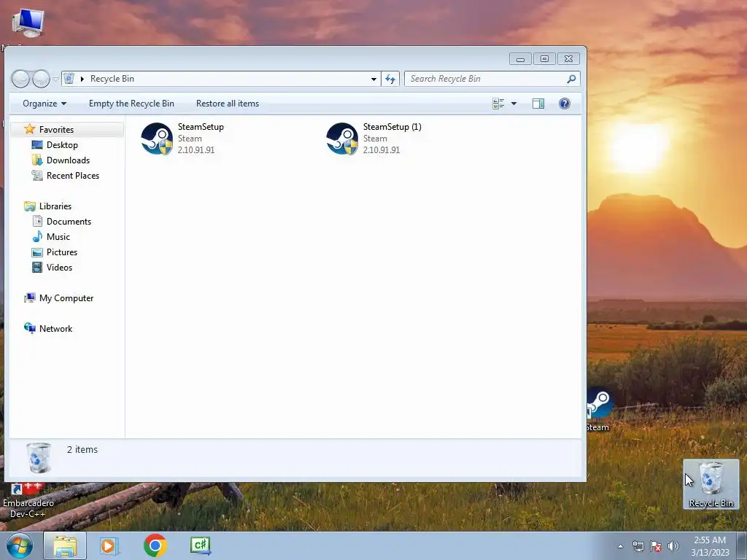
Task: Open Action Center flag tray icon
Action: pyautogui.click(x=656, y=546)
